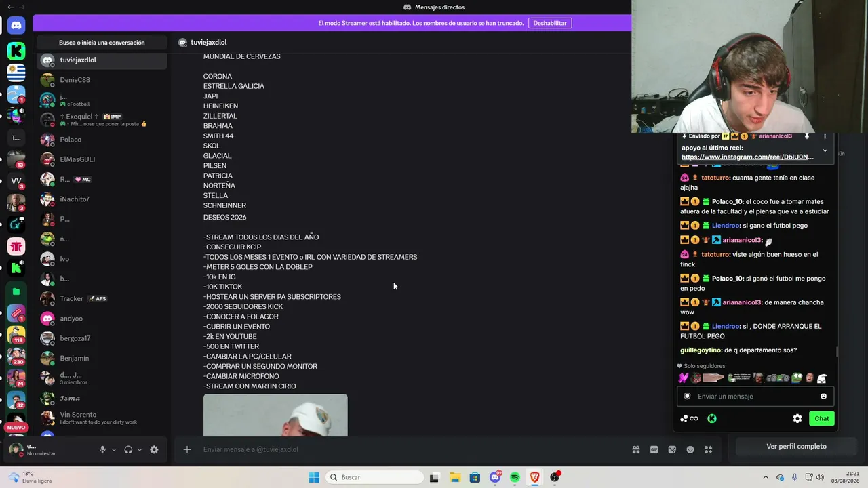Image resolution: width=868 pixels, height=488 pixels.
Task: Click the Enviar mensaje a @tuviejaxdlol field
Action: coord(407,449)
